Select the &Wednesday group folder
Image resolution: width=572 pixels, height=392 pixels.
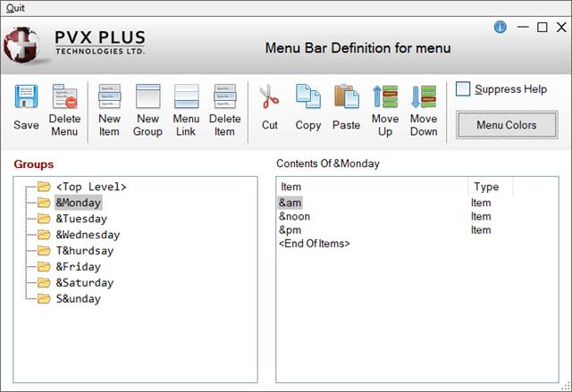[88, 235]
